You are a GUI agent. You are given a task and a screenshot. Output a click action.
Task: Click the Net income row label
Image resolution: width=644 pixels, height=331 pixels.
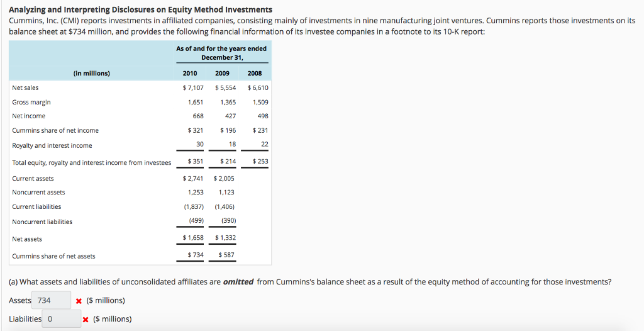pos(29,116)
